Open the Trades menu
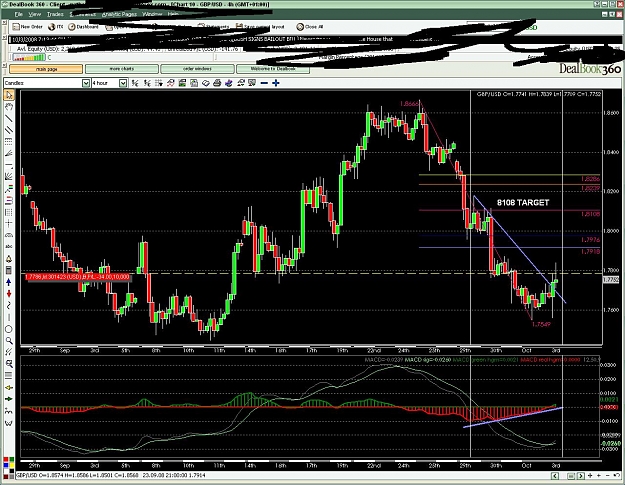This screenshot has height=485, width=625. tap(55, 14)
